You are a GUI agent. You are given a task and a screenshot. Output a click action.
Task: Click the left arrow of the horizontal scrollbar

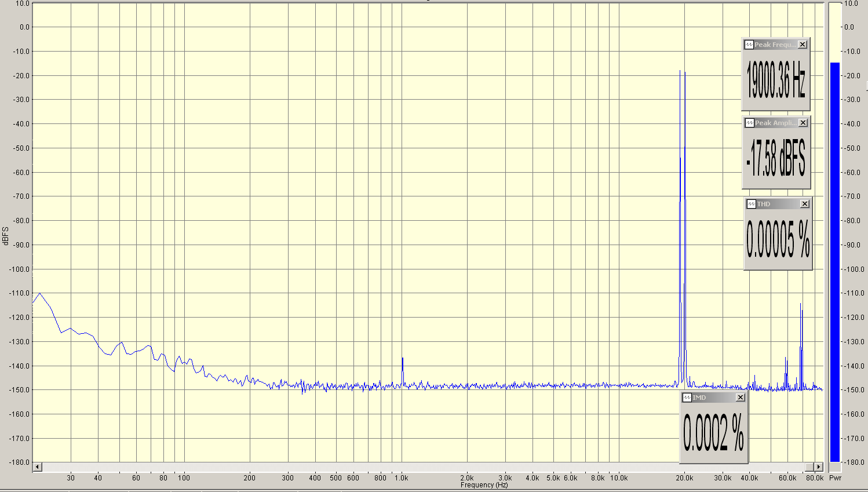(x=37, y=467)
